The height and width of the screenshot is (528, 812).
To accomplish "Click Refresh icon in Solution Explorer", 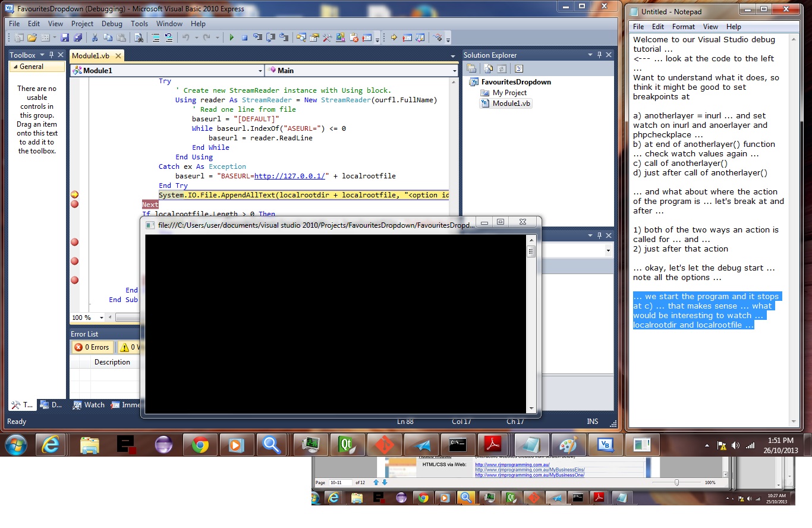I will point(502,68).
